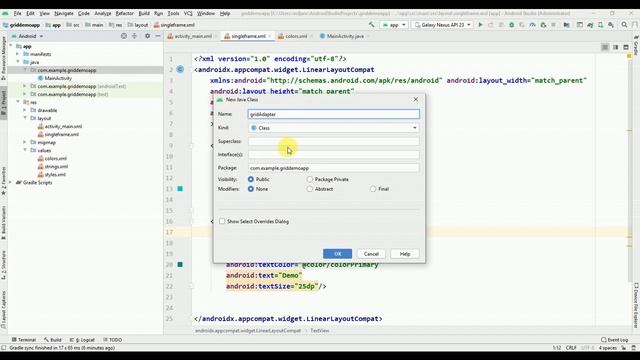This screenshot has height=360, width=640.
Task: Hide the Project tool window
Action: pyautogui.click(x=158, y=36)
